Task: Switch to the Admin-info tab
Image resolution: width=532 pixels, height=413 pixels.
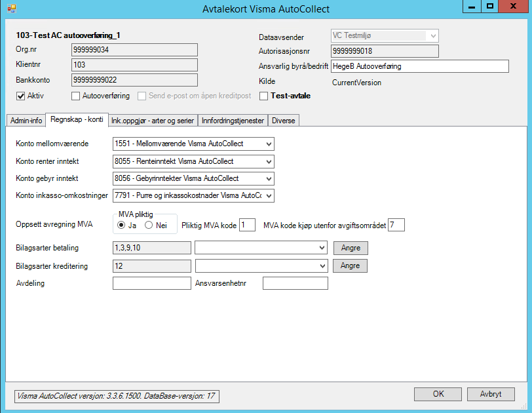Action: point(26,121)
